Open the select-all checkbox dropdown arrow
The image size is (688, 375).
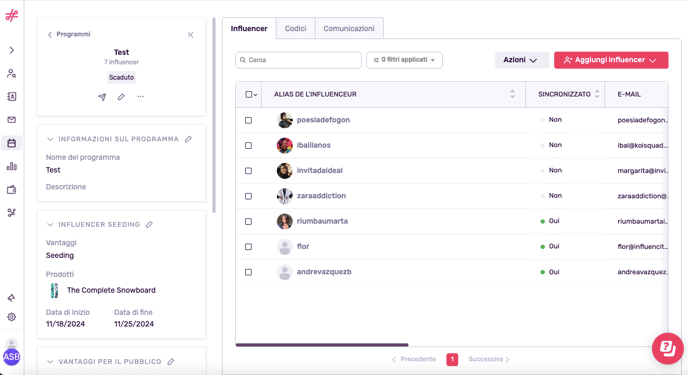255,95
